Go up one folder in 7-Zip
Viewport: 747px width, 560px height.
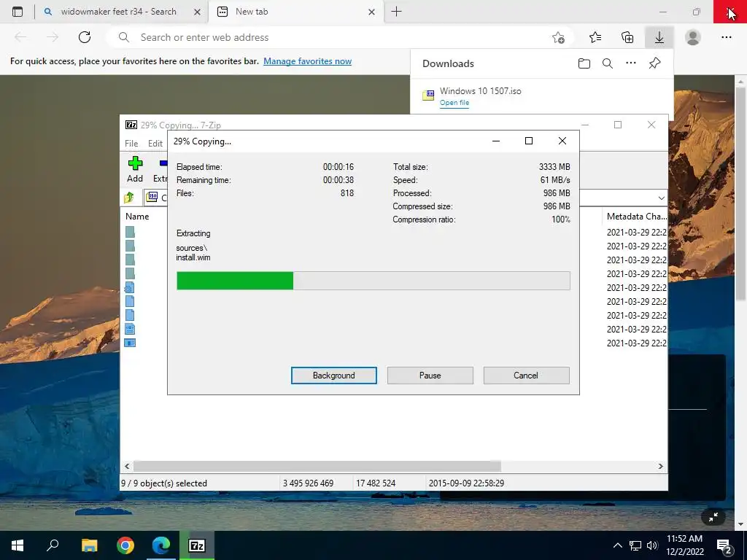coord(129,197)
